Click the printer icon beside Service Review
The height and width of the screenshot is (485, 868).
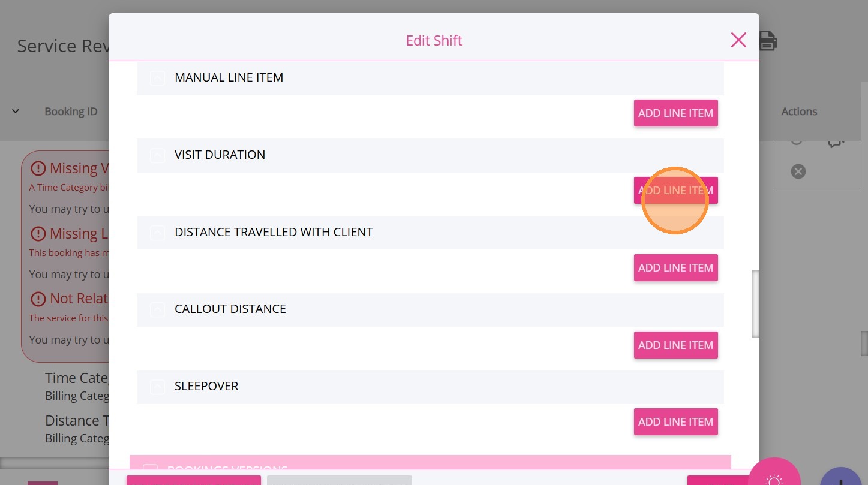[768, 41]
